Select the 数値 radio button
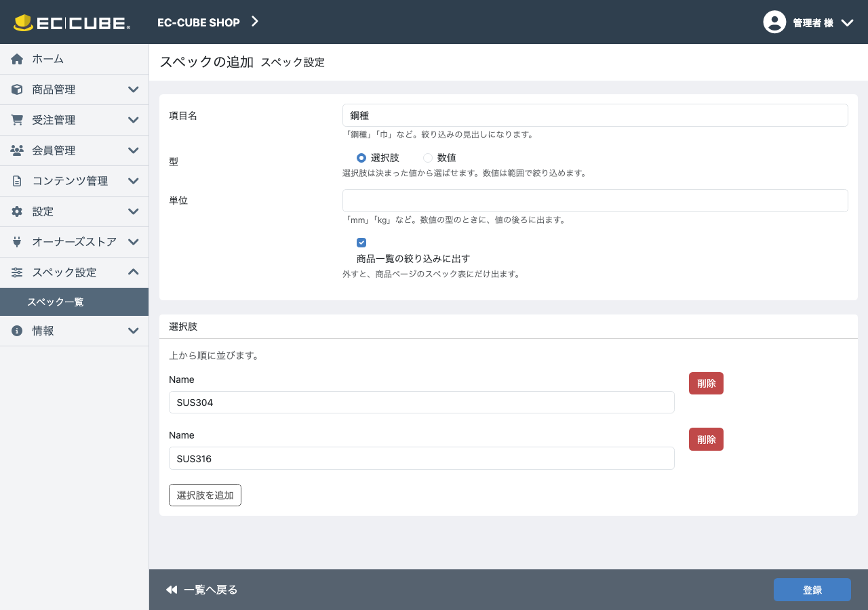Viewport: 868px width, 610px height. coord(428,158)
